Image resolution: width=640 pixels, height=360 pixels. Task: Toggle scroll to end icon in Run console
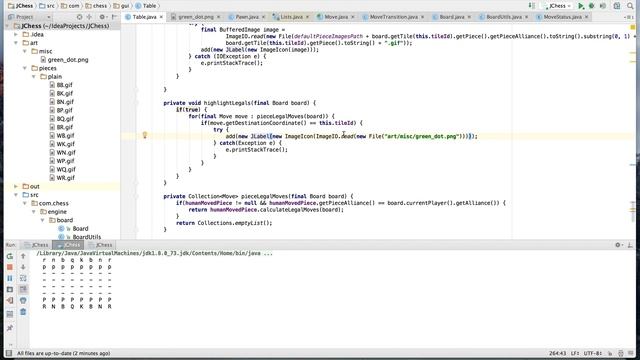point(23,289)
